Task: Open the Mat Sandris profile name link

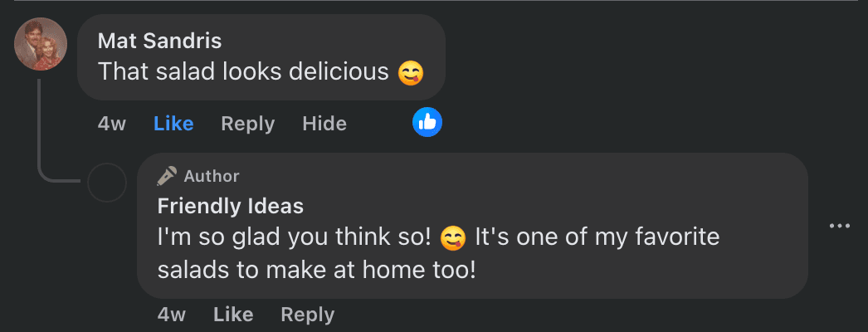Action: pyautogui.click(x=159, y=41)
